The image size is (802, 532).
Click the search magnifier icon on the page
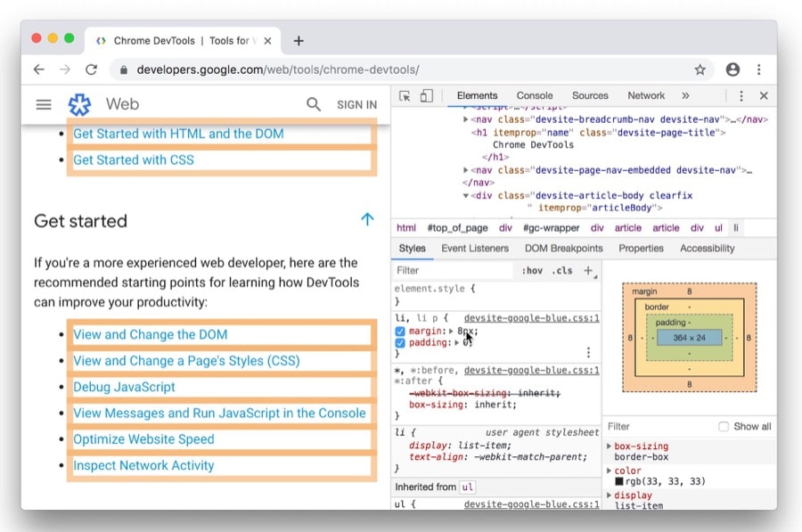(314, 104)
